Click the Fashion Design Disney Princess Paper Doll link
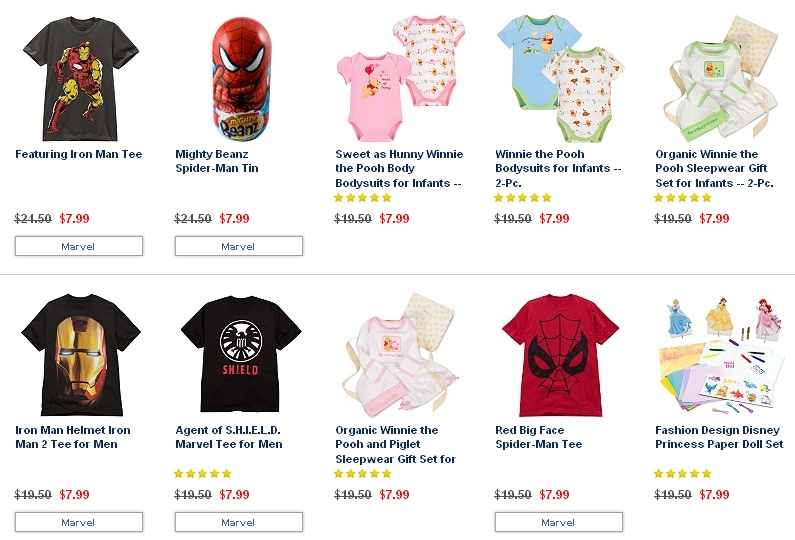Screen dimensions: 795x540 coord(719,437)
